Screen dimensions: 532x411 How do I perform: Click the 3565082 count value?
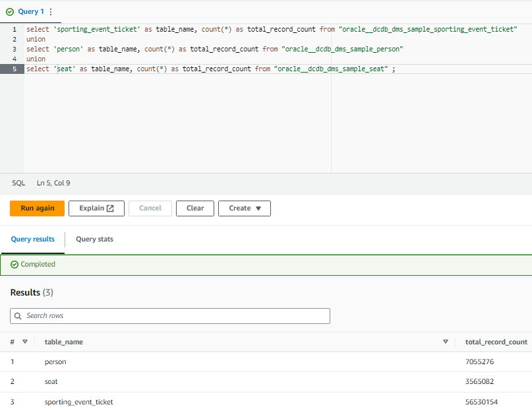[x=479, y=381]
